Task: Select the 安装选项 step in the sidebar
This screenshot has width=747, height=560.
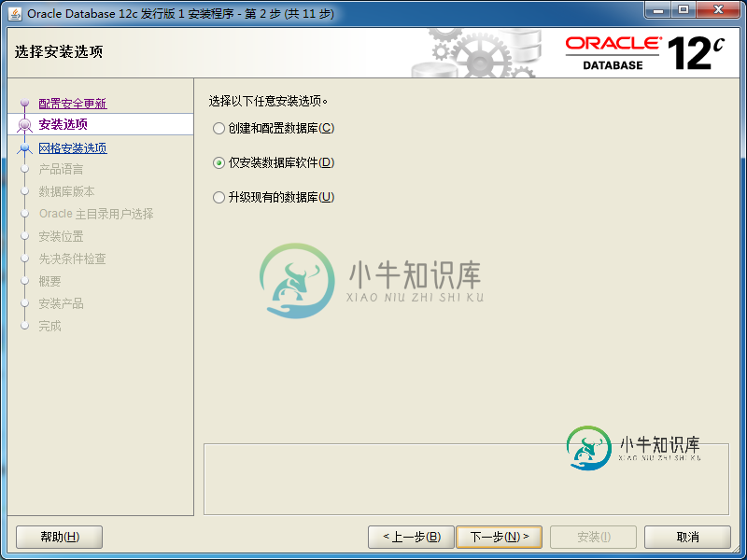Action: click(x=63, y=125)
